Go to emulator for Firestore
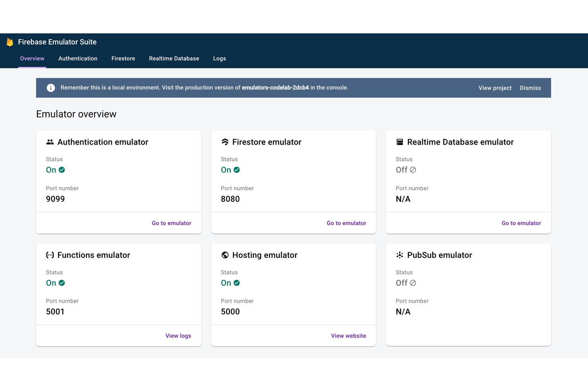 pos(346,223)
